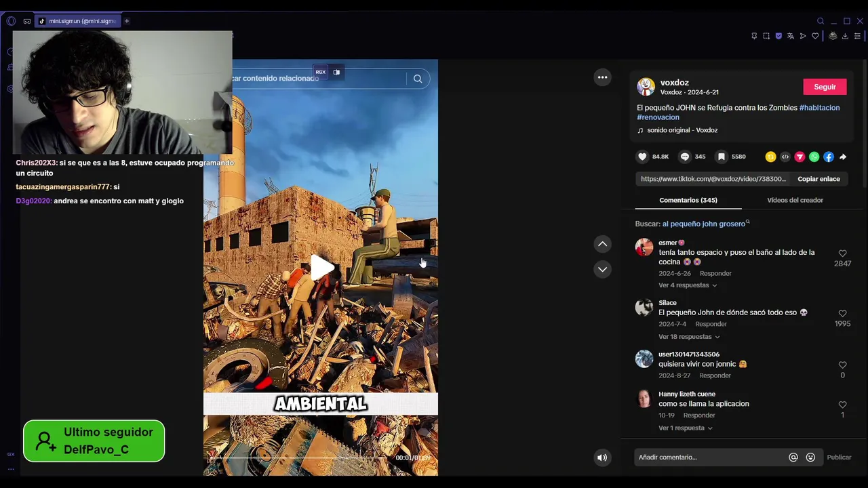Open Silace's username link

pyautogui.click(x=667, y=303)
